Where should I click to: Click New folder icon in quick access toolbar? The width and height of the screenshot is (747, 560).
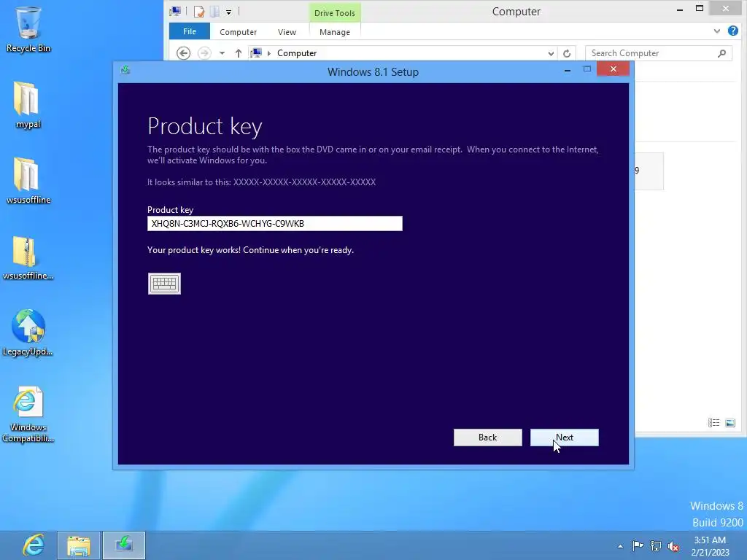coord(215,12)
